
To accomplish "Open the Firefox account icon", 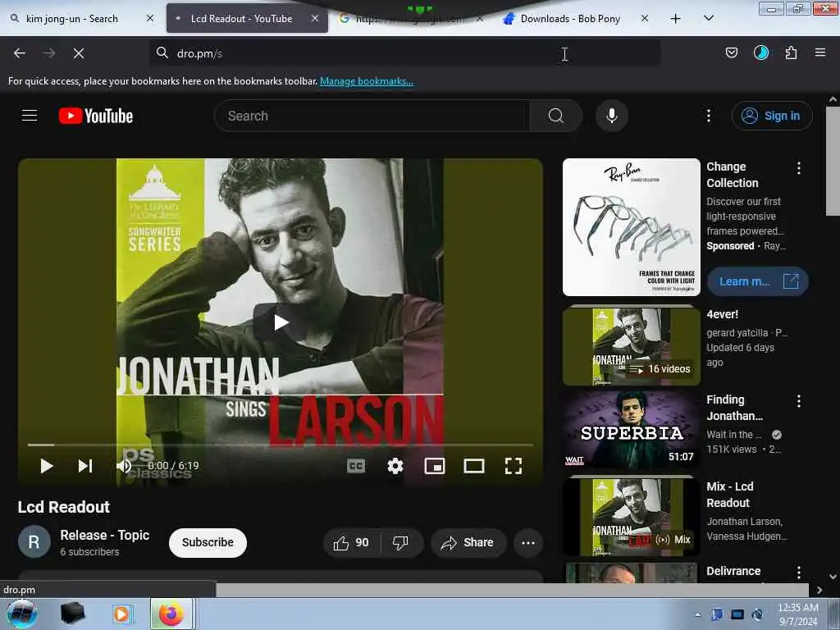I will pyautogui.click(x=760, y=52).
